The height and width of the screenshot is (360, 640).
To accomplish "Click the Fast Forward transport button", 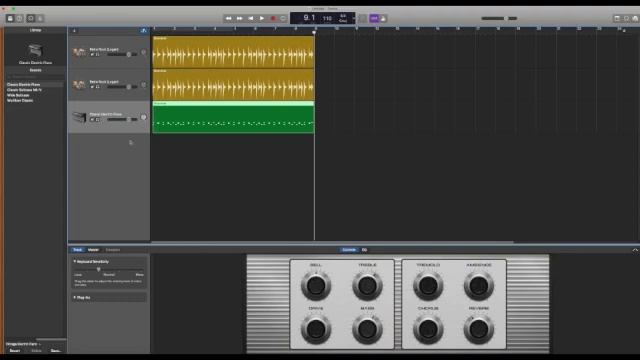I will click(x=240, y=18).
